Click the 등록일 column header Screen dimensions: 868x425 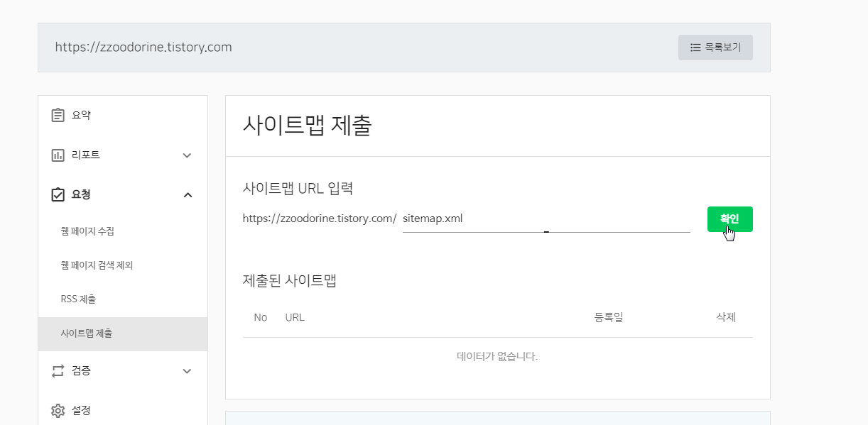click(x=609, y=317)
